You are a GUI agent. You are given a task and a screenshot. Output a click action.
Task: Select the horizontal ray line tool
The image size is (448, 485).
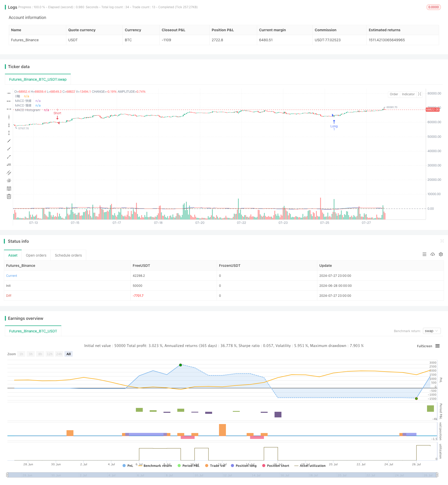[9, 101]
